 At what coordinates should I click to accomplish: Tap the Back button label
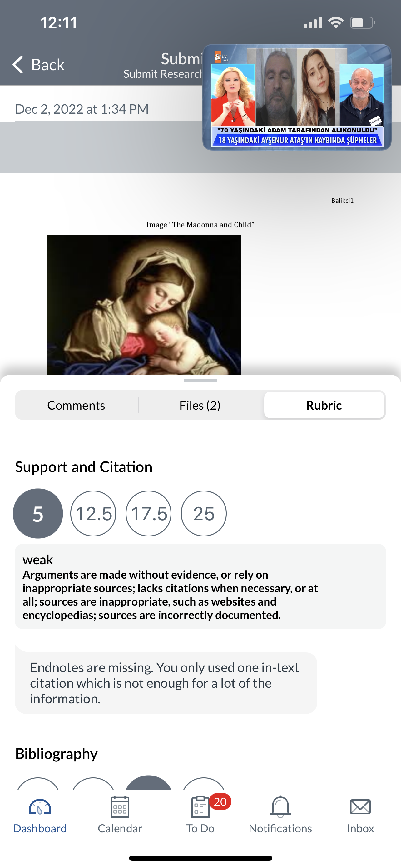coord(48,64)
